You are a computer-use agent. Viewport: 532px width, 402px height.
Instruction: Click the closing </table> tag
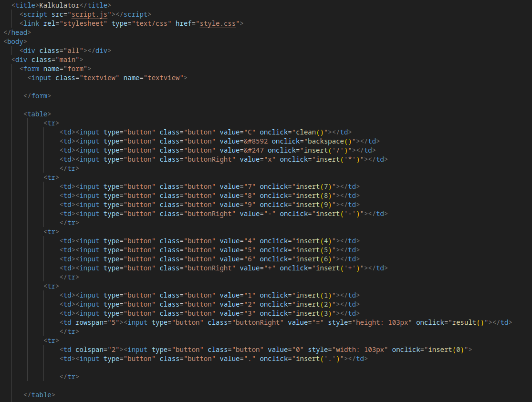39,395
